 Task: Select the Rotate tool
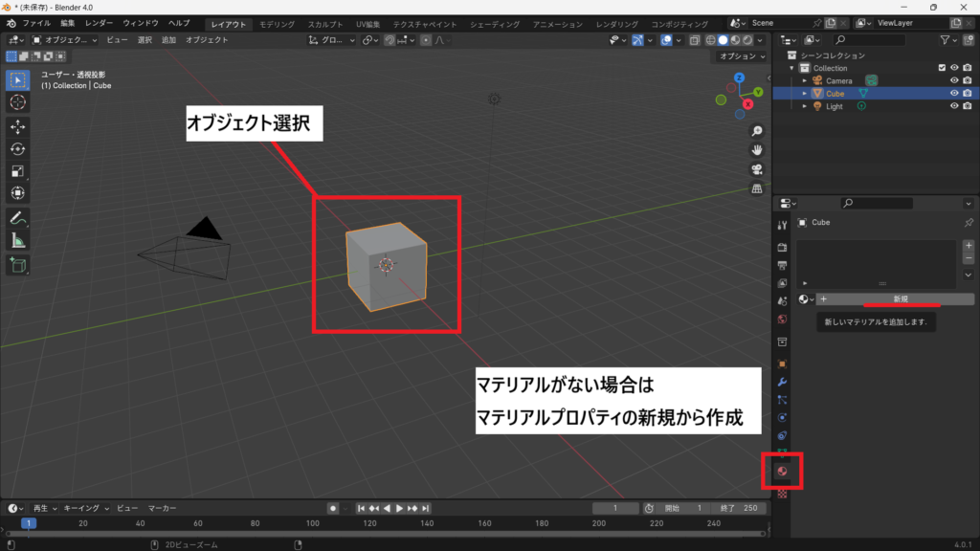[17, 149]
